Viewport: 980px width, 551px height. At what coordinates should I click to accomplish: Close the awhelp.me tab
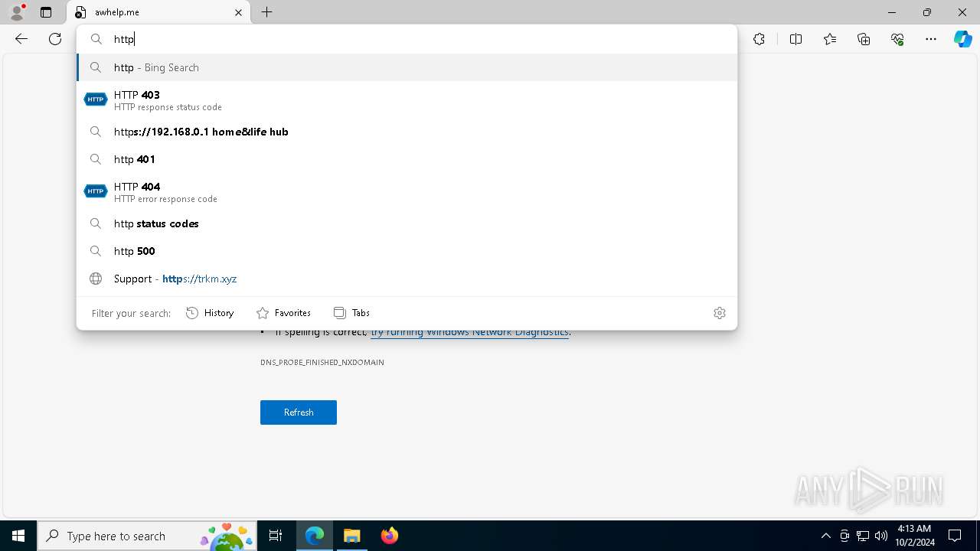point(238,12)
